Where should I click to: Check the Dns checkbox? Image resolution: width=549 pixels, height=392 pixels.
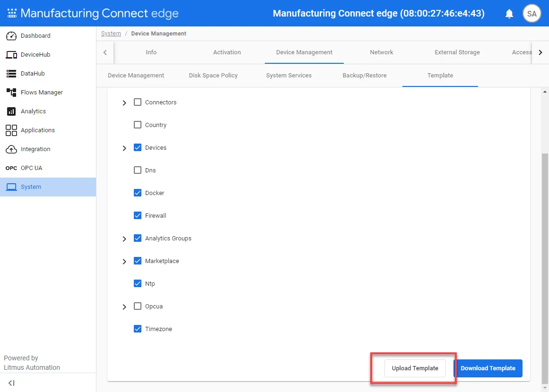point(138,170)
